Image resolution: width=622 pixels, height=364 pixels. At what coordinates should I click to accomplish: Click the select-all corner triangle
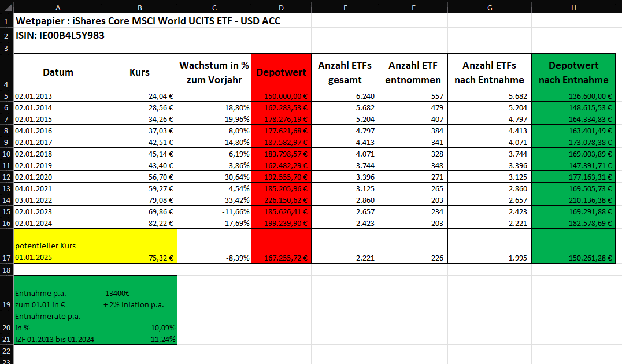coord(7,8)
